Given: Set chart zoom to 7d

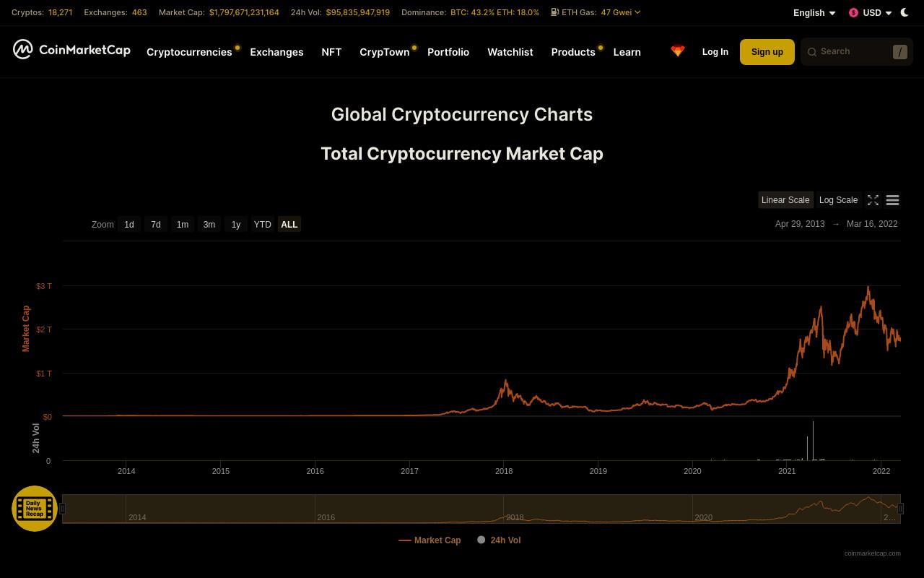Looking at the screenshot, I should click(156, 225).
